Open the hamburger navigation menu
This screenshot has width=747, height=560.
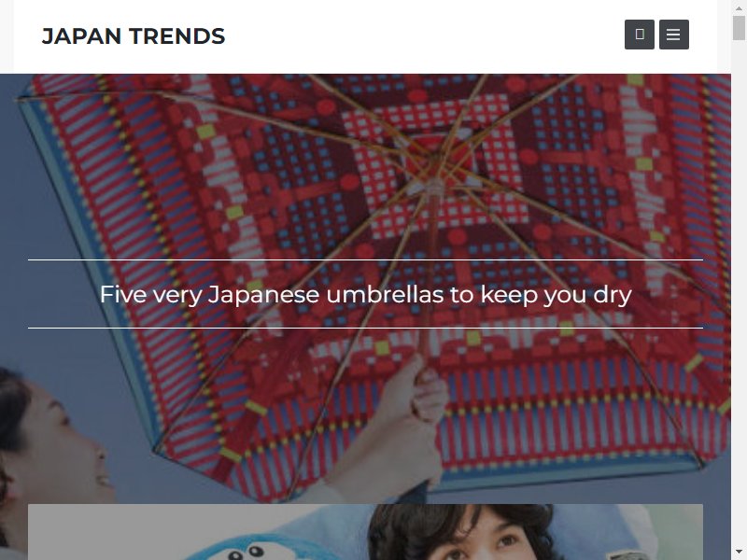[673, 35]
